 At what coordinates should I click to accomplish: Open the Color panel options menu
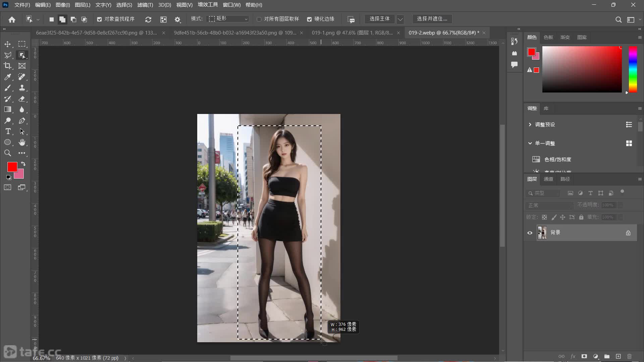[x=639, y=37]
